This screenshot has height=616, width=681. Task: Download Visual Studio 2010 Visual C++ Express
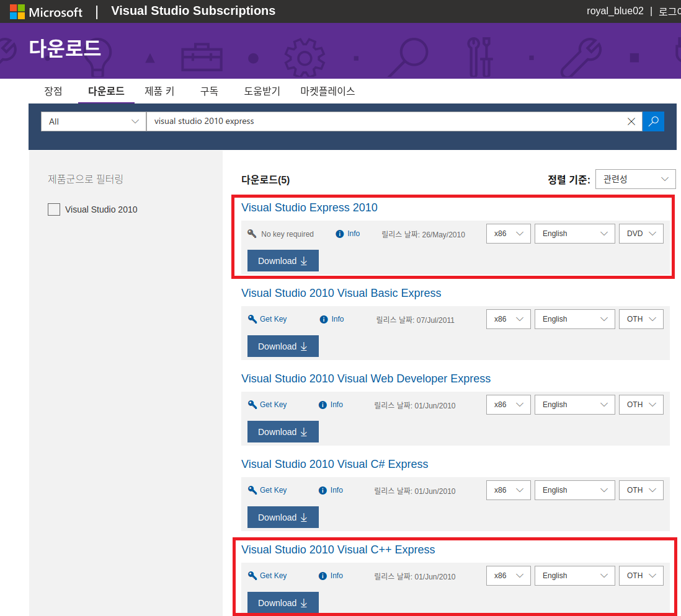click(x=283, y=603)
